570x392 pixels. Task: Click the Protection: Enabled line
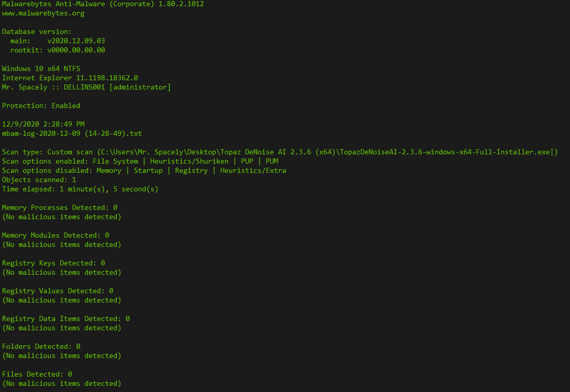click(x=41, y=106)
